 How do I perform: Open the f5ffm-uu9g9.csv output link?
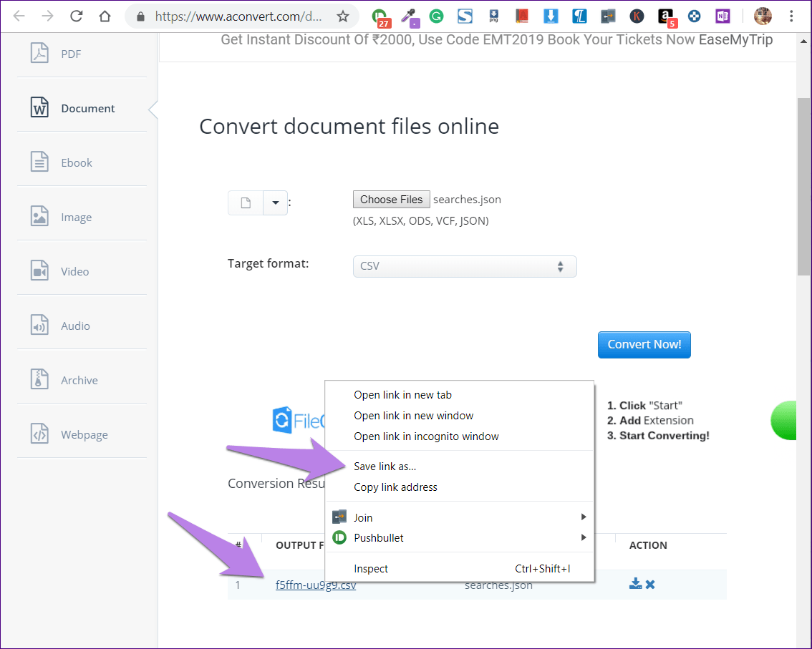tap(315, 585)
